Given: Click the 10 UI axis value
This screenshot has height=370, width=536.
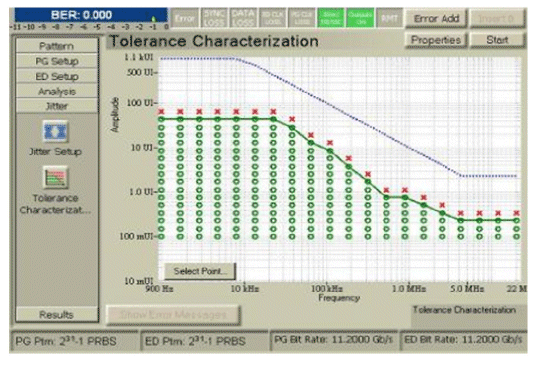Looking at the screenshot, I should click(143, 147).
